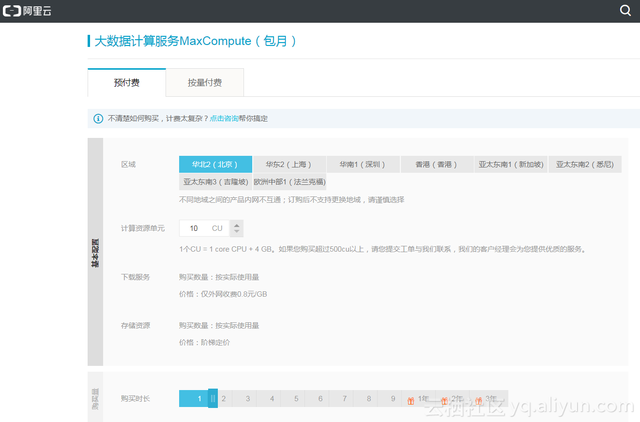The height and width of the screenshot is (422, 640).
Task: Select region 欧洲中部1（法兰克福）
Action: [x=289, y=182]
